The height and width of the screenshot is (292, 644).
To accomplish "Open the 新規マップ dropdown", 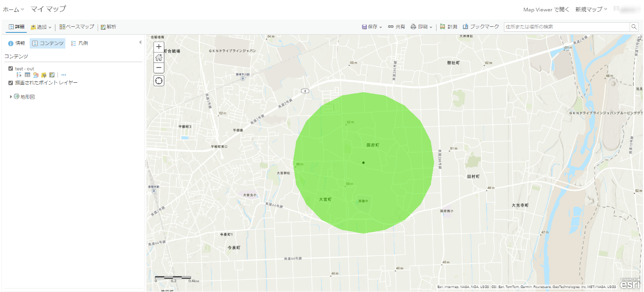I will [x=591, y=9].
